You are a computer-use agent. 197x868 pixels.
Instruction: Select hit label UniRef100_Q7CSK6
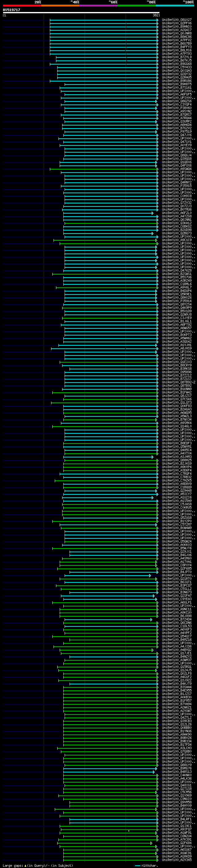coord(177,399)
